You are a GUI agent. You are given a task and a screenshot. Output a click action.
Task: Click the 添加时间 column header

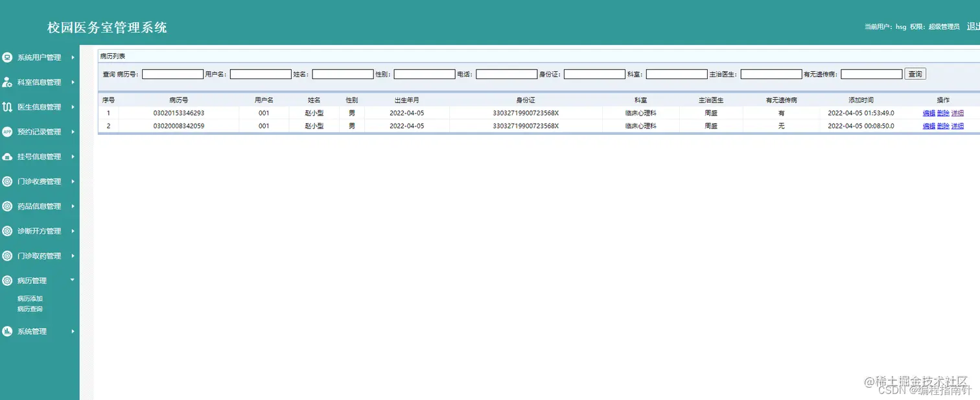[x=861, y=100]
